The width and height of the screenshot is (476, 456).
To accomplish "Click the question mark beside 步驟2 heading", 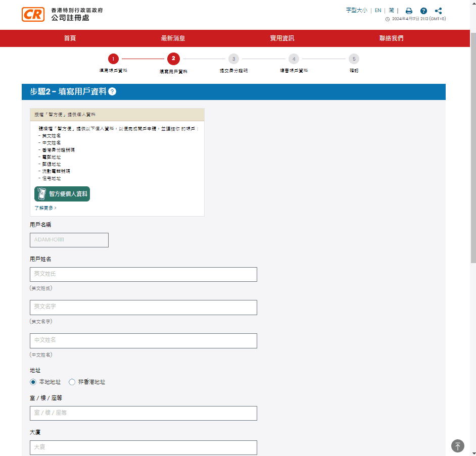I will pyautogui.click(x=112, y=92).
